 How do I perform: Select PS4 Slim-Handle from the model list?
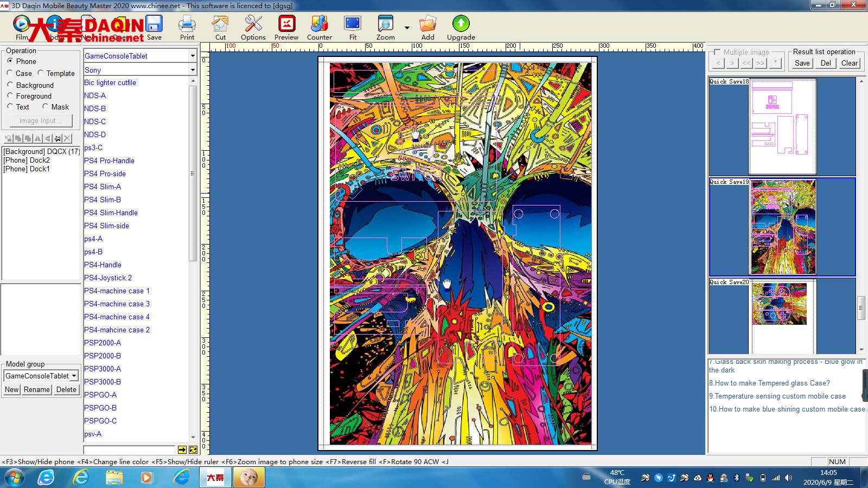click(x=111, y=213)
